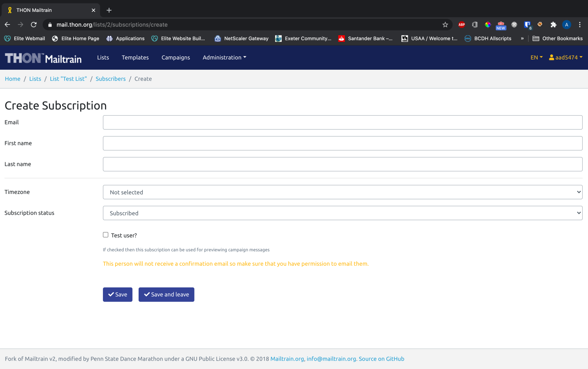The height and width of the screenshot is (369, 588).
Task: Focus the First name input field
Action: [x=343, y=143]
